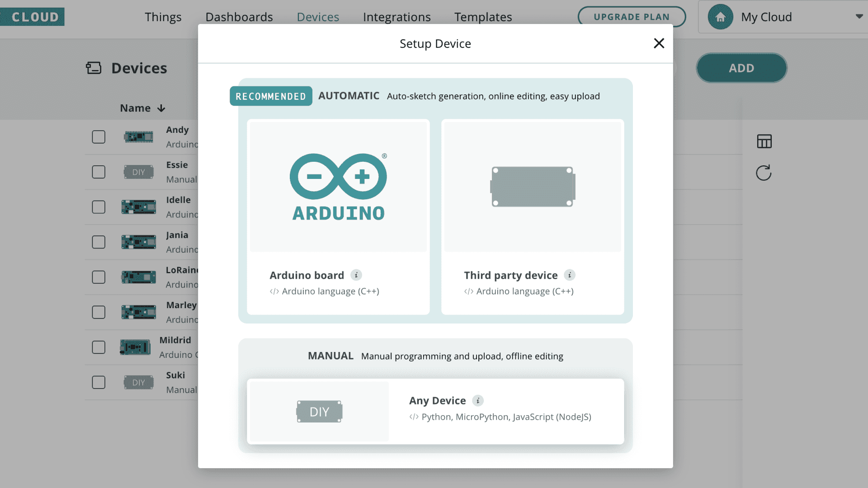Screen dimensions: 868x488
Task: Click the ADD device button
Action: 741,68
